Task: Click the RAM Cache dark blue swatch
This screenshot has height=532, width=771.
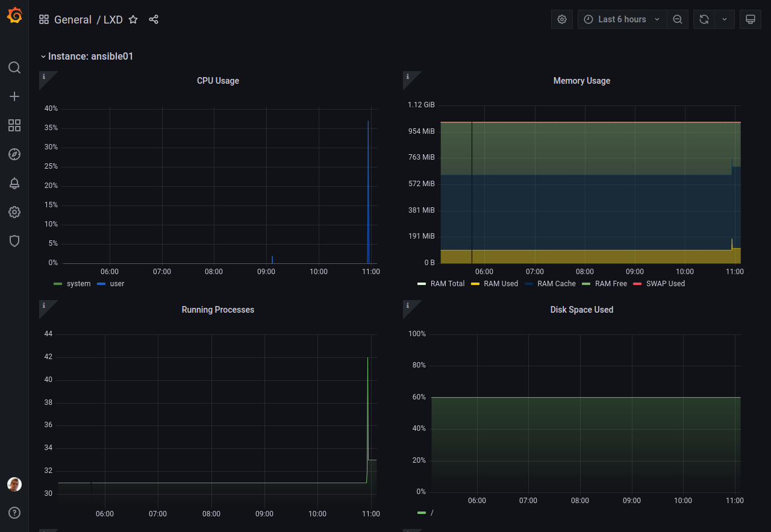Action: coord(529,284)
